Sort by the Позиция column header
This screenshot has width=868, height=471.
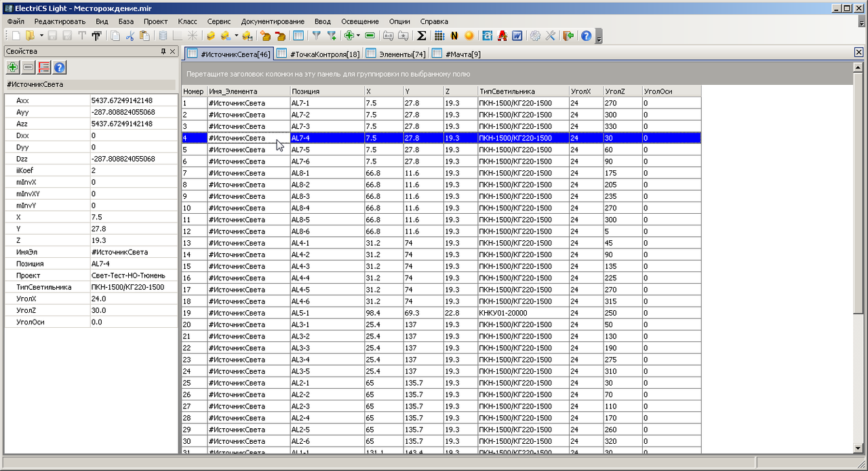[326, 91]
